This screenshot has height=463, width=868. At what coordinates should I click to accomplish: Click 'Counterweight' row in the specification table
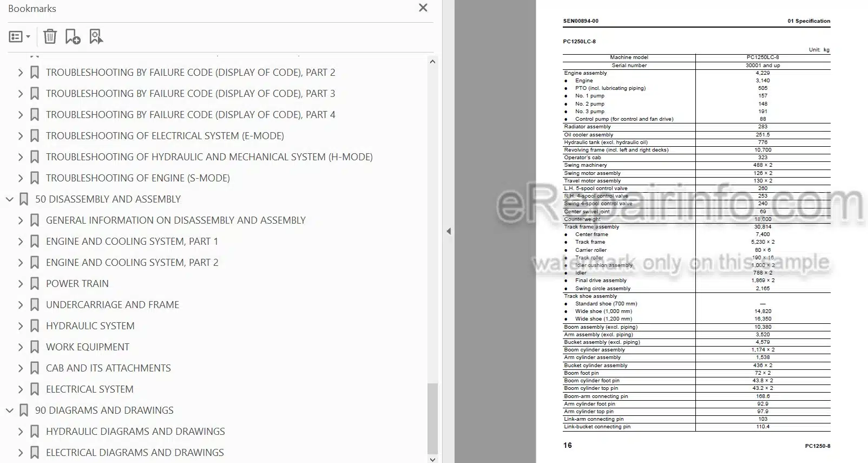pos(696,219)
